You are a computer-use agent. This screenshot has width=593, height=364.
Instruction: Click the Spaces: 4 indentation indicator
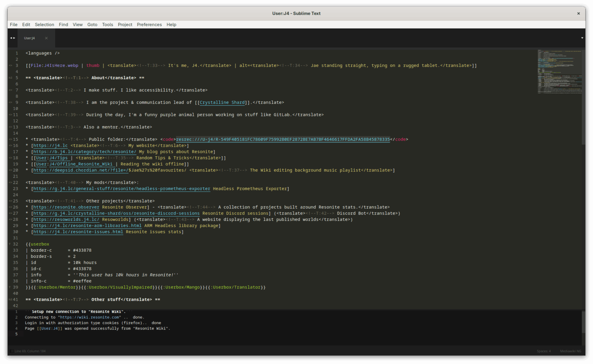(x=544, y=351)
